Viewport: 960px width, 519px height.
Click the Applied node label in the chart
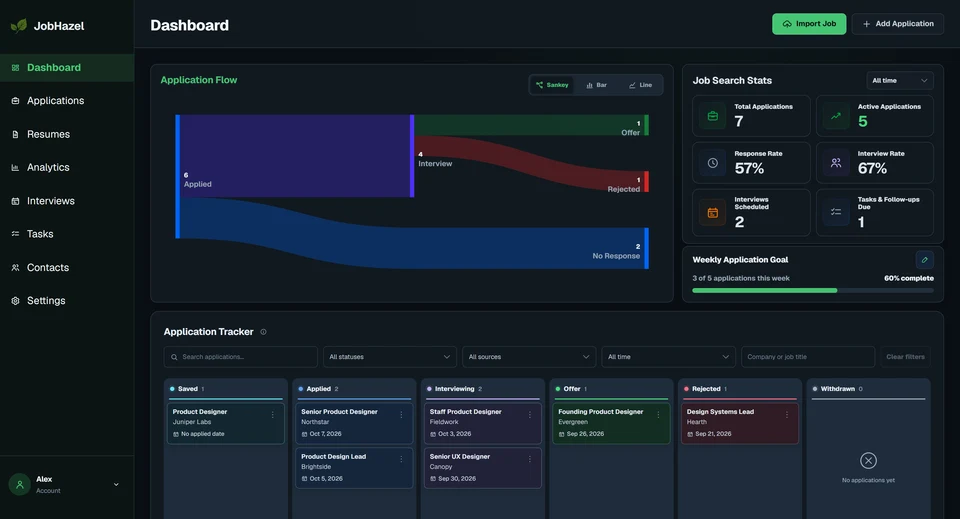[197, 184]
